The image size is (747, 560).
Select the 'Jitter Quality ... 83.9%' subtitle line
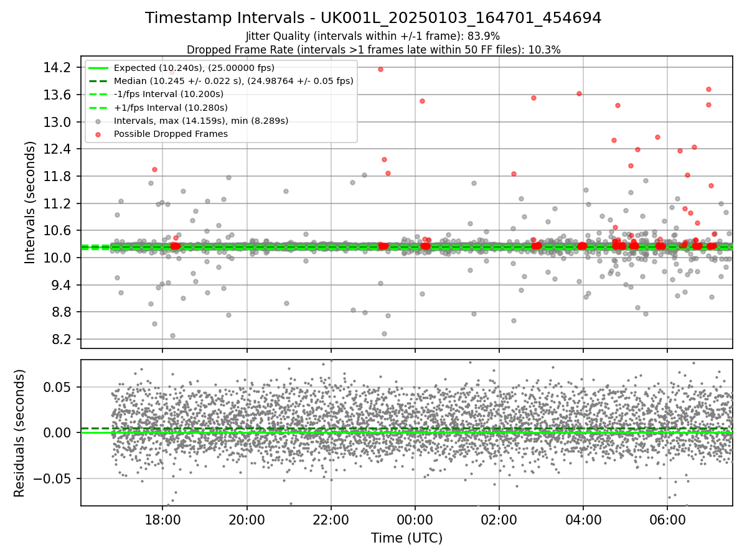(373, 36)
